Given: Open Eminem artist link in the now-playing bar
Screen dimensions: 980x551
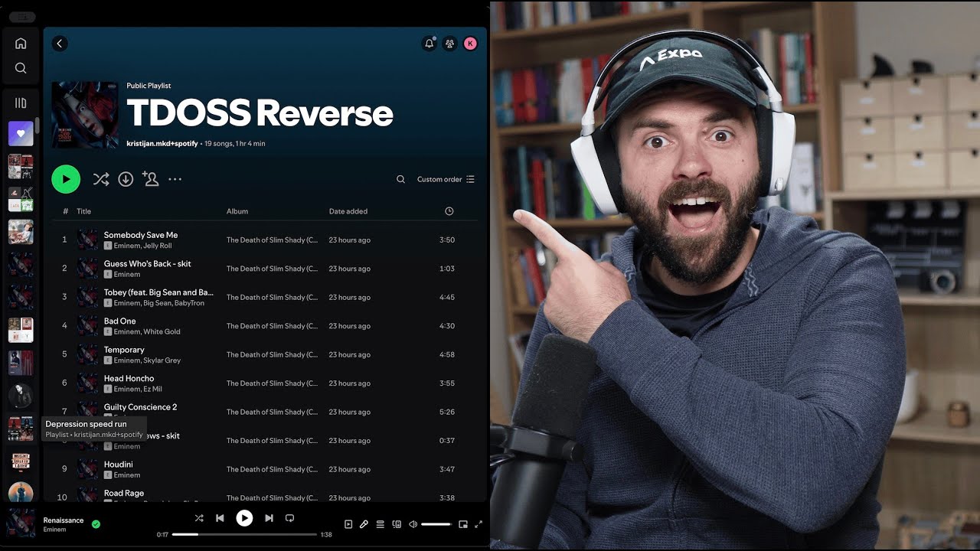Looking at the screenshot, I should point(54,530).
